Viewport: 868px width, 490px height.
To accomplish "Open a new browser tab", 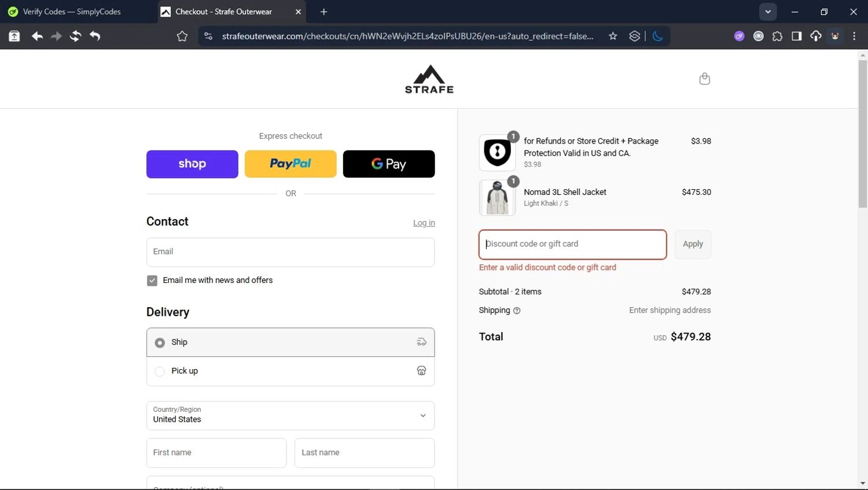I will pos(323,12).
